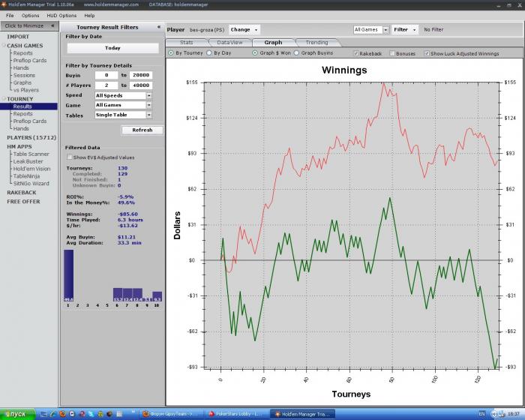Open the RAKEBACK section
The height and width of the screenshot is (420, 525).
[22, 193]
